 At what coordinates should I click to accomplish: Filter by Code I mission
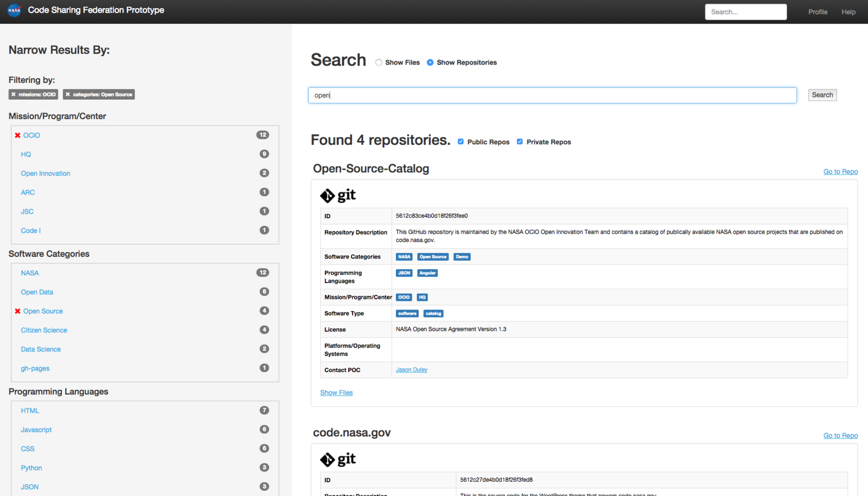click(31, 231)
